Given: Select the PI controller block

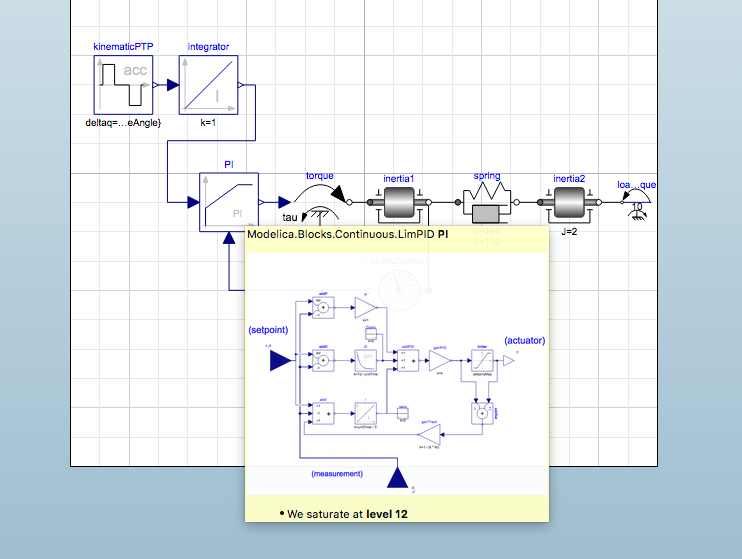Looking at the screenshot, I should [x=229, y=202].
